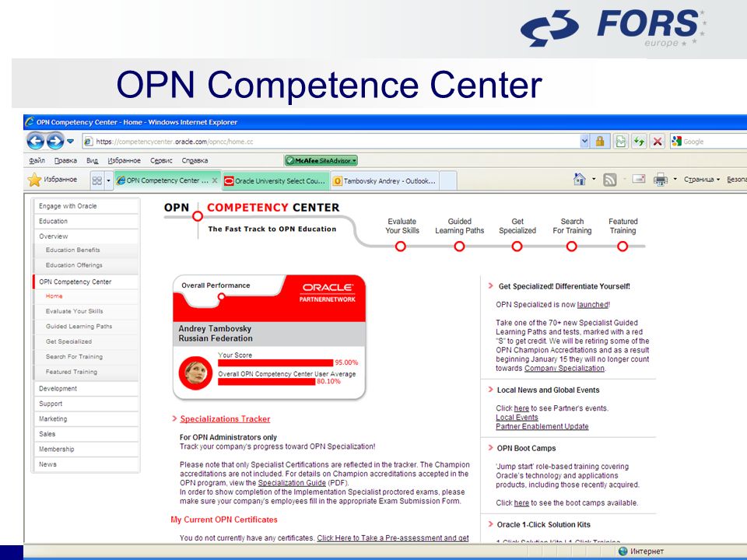Open Featured Training in sidebar

tap(86, 372)
